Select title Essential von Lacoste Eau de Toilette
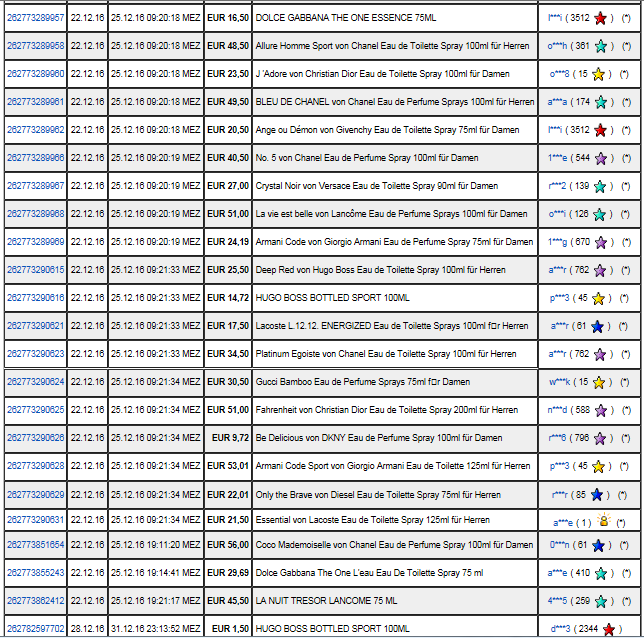Viewport: 644px width, 638px height. point(373,520)
